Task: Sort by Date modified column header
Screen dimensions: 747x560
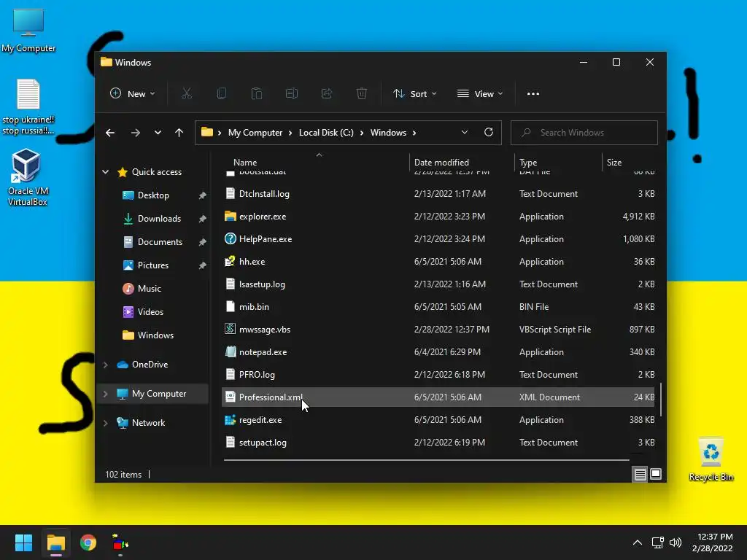Action: click(x=441, y=163)
